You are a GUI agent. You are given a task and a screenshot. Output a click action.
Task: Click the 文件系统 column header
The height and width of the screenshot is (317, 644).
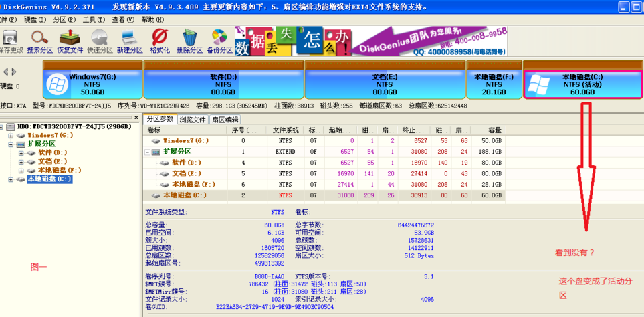(x=285, y=130)
